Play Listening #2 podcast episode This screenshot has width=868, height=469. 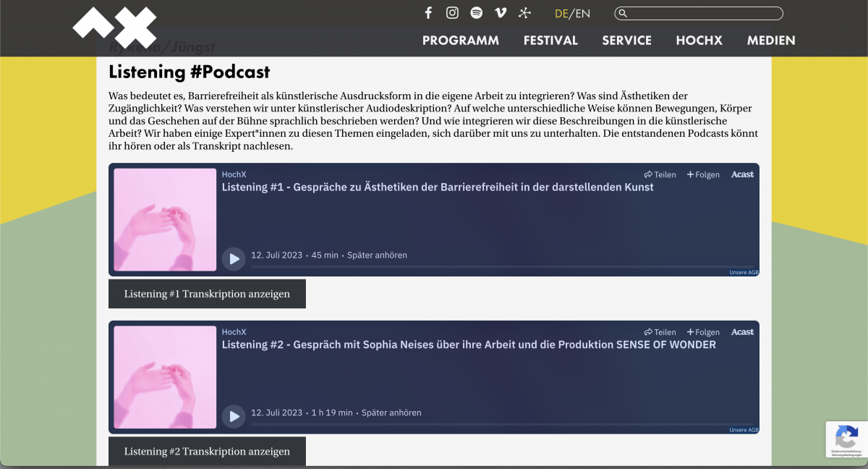[x=234, y=416]
